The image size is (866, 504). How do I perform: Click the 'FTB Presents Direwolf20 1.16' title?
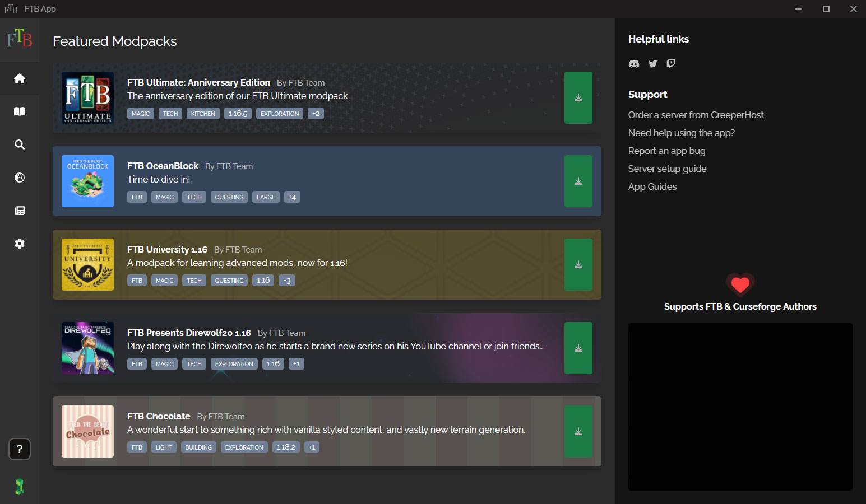(189, 333)
